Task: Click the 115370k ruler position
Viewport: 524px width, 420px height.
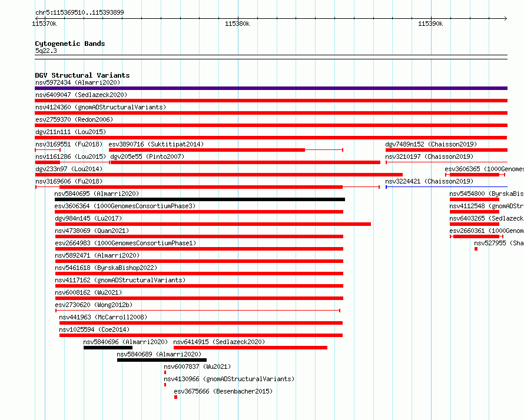Action: pos(44,24)
